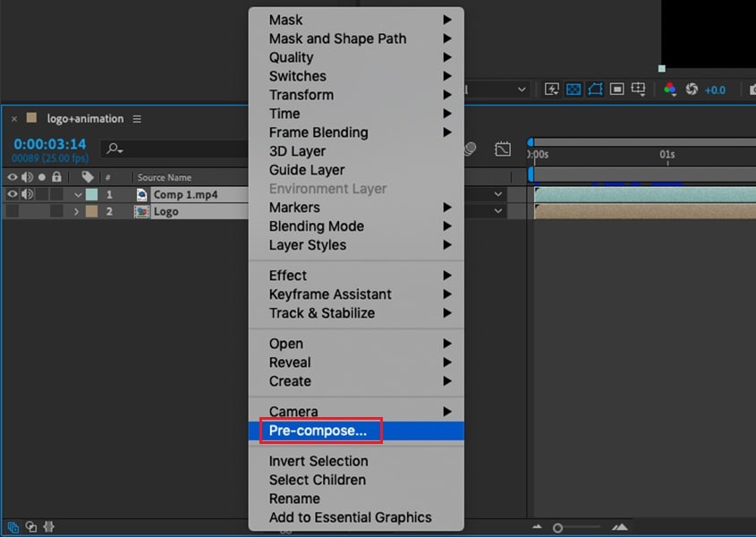Open the Transform submenu
Image resolution: width=756 pixels, height=537 pixels.
pos(302,95)
